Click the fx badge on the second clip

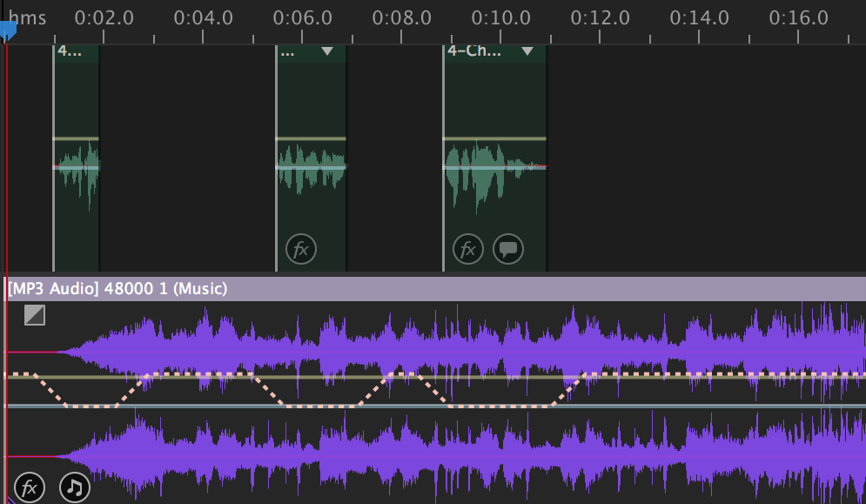[300, 249]
